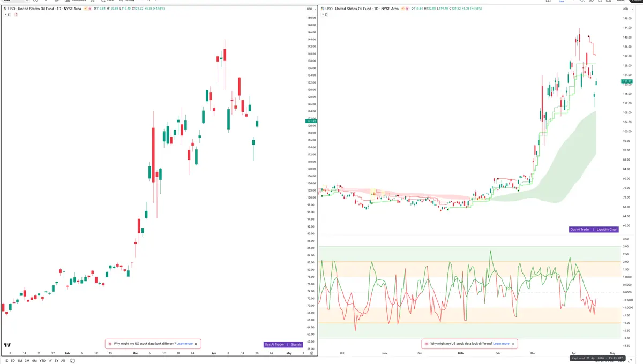Click Ocs Ai Trader label on left chart
The image size is (643, 364).
(x=274, y=344)
